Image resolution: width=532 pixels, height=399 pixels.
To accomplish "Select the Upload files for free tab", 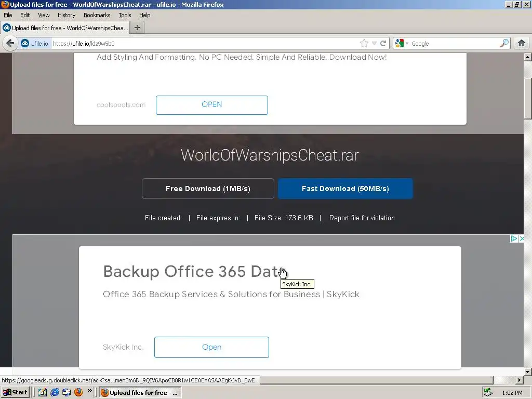I will coord(65,28).
